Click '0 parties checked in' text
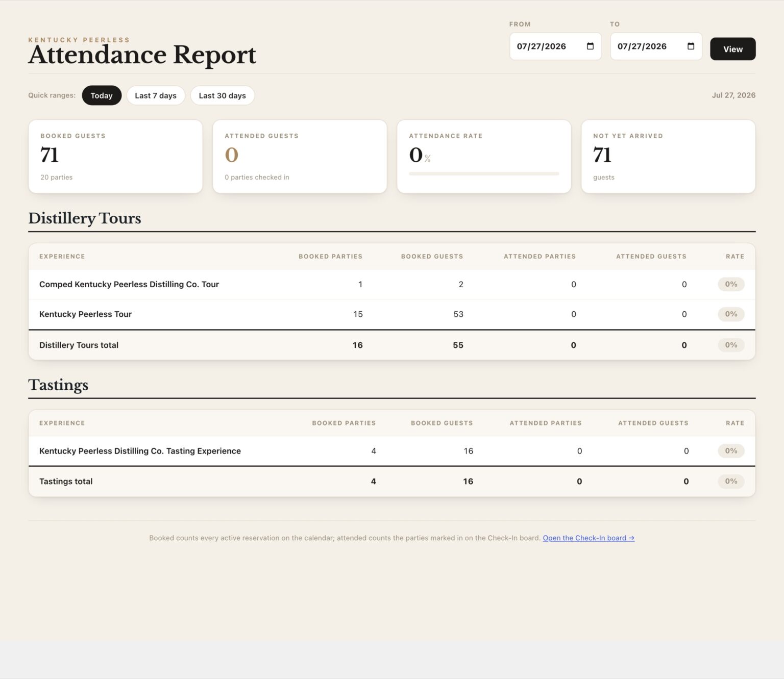Image resolution: width=784 pixels, height=679 pixels. coord(257,177)
